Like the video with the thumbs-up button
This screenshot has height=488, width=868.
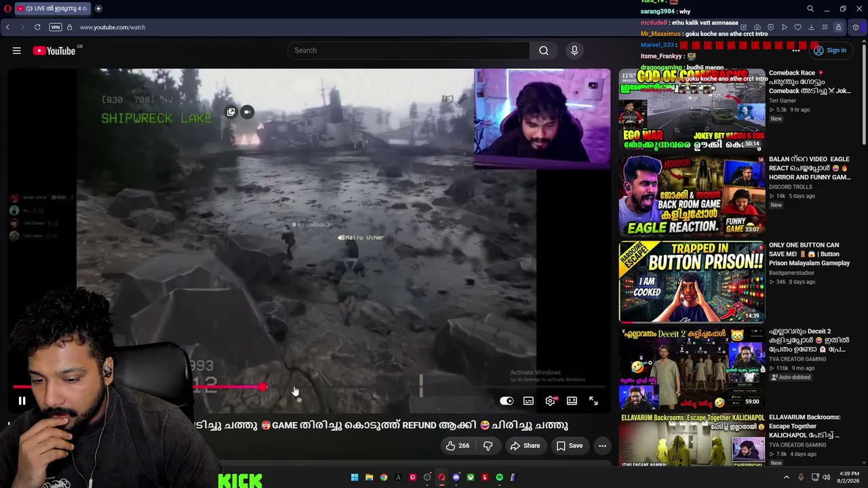(x=457, y=446)
